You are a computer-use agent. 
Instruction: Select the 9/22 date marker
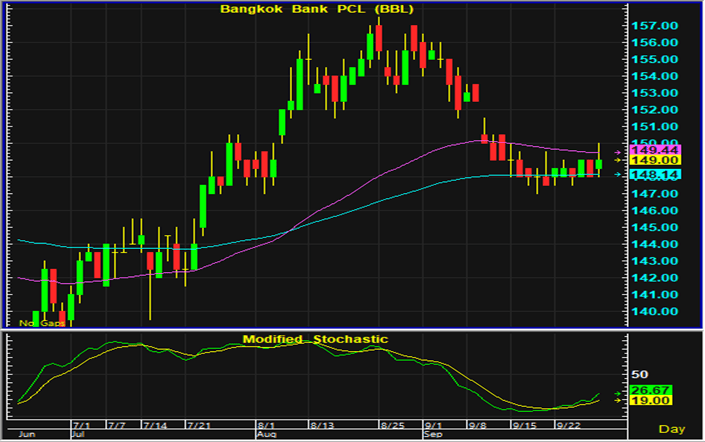pos(570,426)
